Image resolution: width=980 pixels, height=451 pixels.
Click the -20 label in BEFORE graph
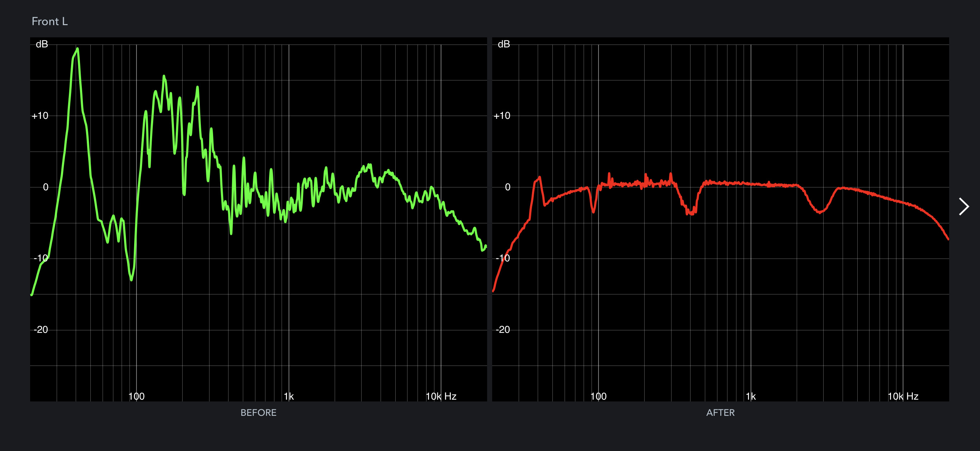click(41, 330)
